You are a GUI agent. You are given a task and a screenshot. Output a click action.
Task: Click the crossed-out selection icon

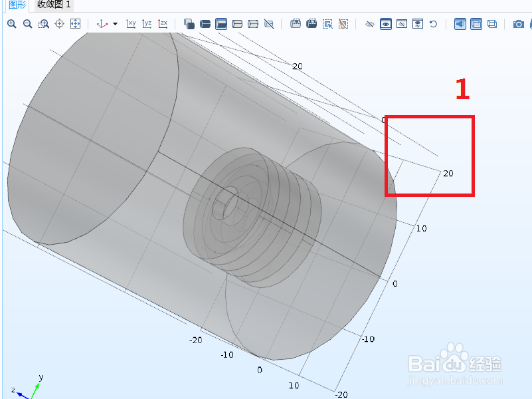[x=269, y=24]
